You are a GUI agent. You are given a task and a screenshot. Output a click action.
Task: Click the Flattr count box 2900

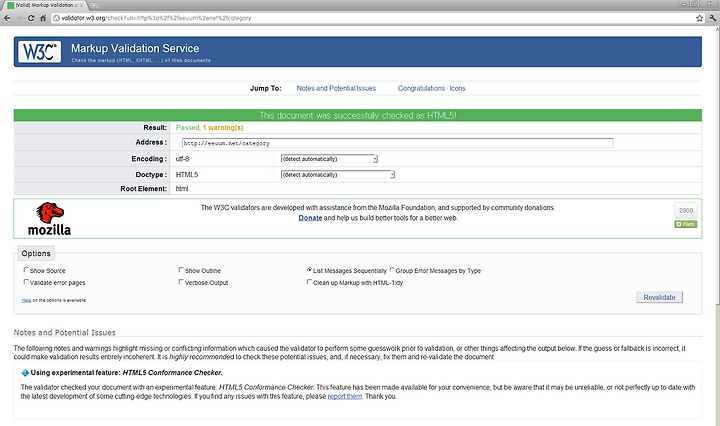pos(686,210)
